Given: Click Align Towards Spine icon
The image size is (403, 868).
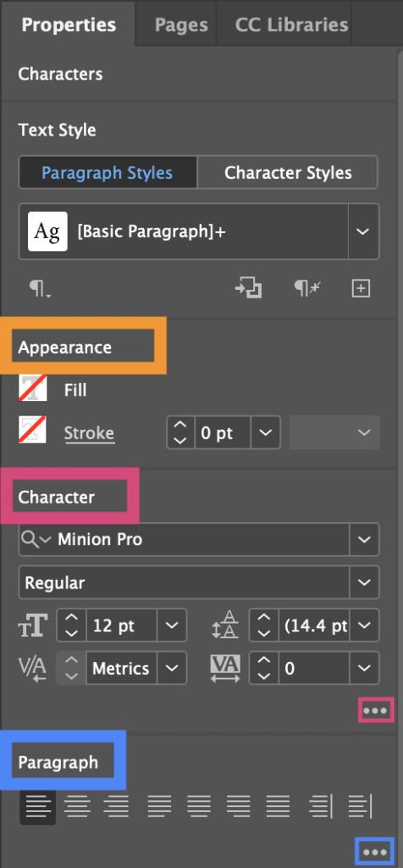Looking at the screenshot, I should [x=321, y=806].
